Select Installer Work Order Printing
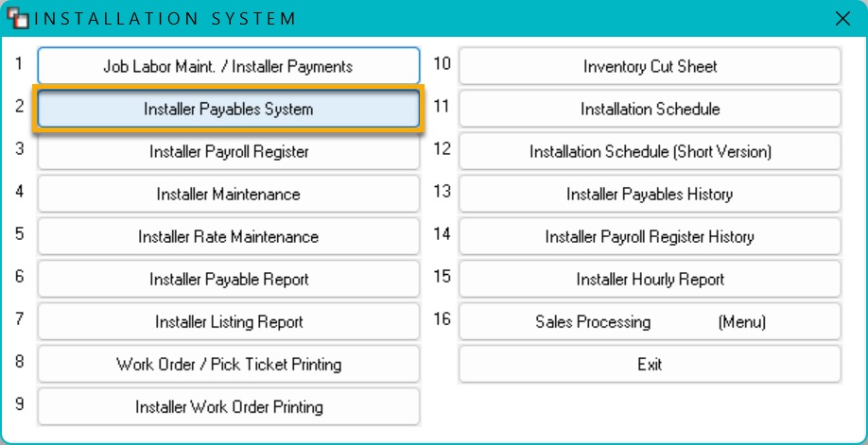 pyautogui.click(x=229, y=407)
